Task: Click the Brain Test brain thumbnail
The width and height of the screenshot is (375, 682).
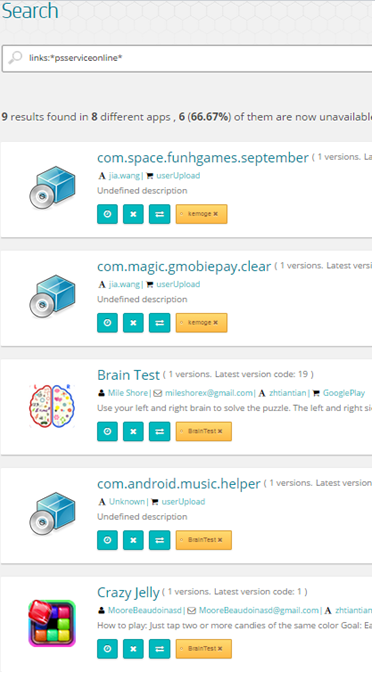Action: [x=52, y=405]
